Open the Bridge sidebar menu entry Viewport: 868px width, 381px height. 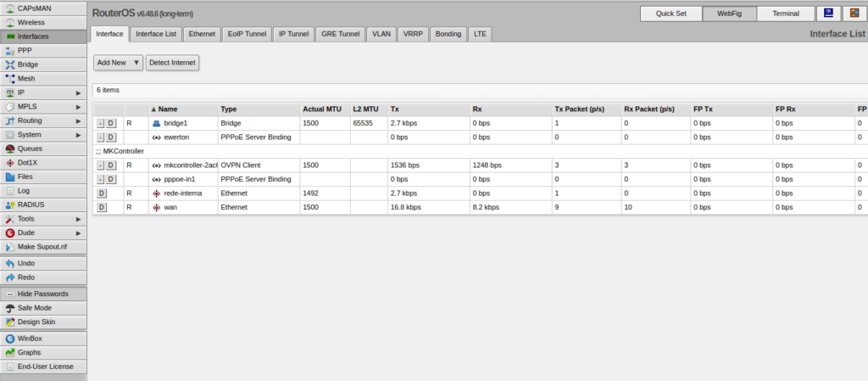coord(43,64)
